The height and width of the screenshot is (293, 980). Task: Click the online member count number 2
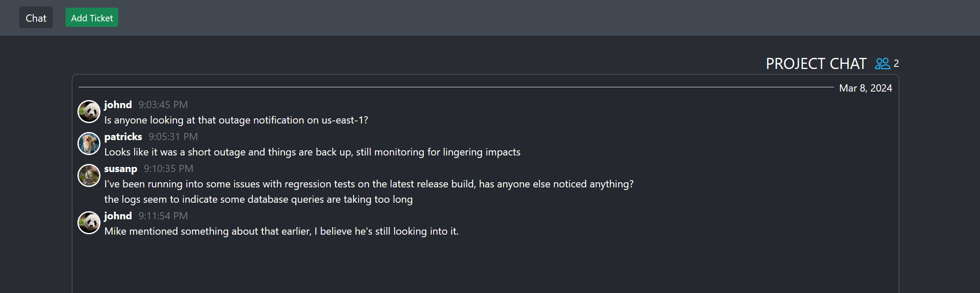pos(897,64)
